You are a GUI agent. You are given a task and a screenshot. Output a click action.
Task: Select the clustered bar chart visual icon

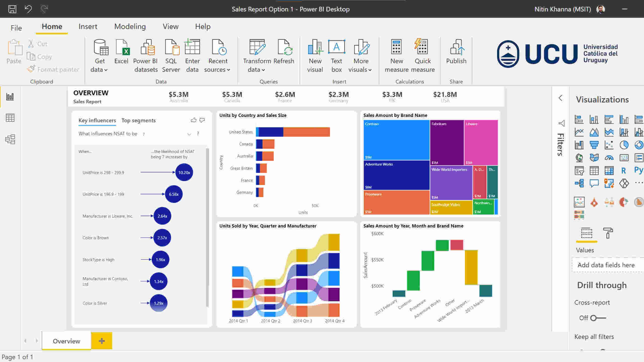(x=609, y=119)
